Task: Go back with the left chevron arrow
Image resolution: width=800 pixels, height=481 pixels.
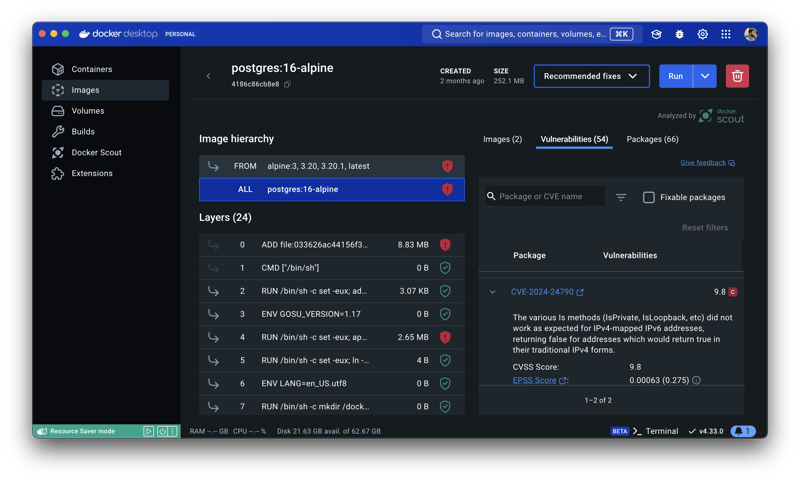Action: pyautogui.click(x=208, y=76)
